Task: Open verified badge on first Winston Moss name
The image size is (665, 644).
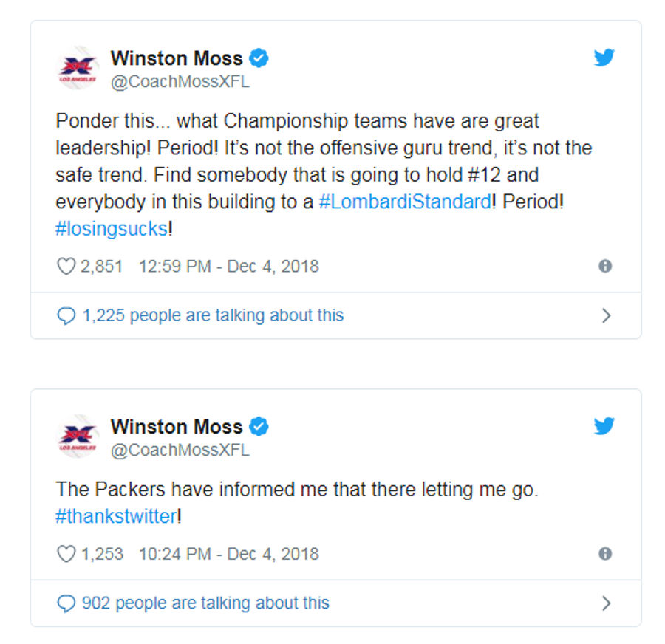Action: [259, 58]
